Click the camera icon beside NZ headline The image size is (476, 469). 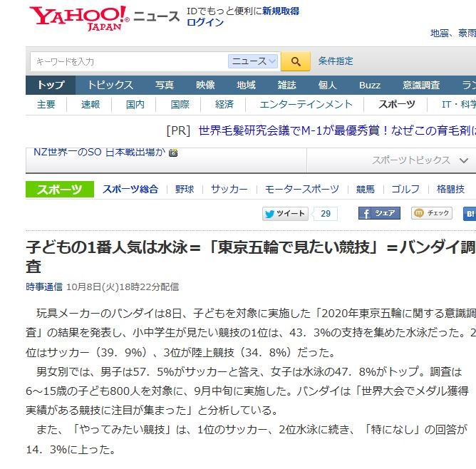point(173,153)
